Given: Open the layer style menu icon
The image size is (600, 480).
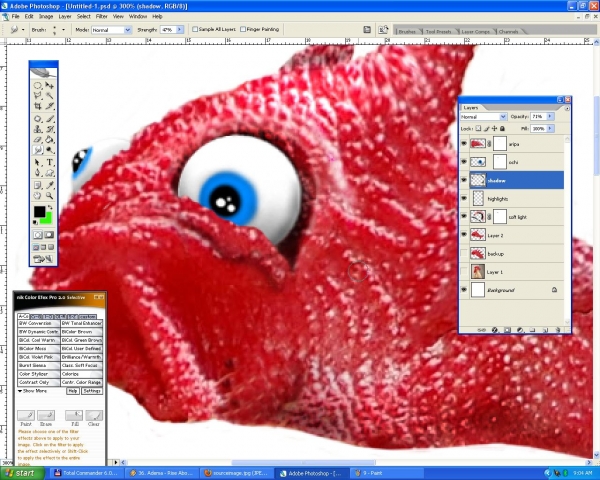Looking at the screenshot, I should [x=494, y=330].
